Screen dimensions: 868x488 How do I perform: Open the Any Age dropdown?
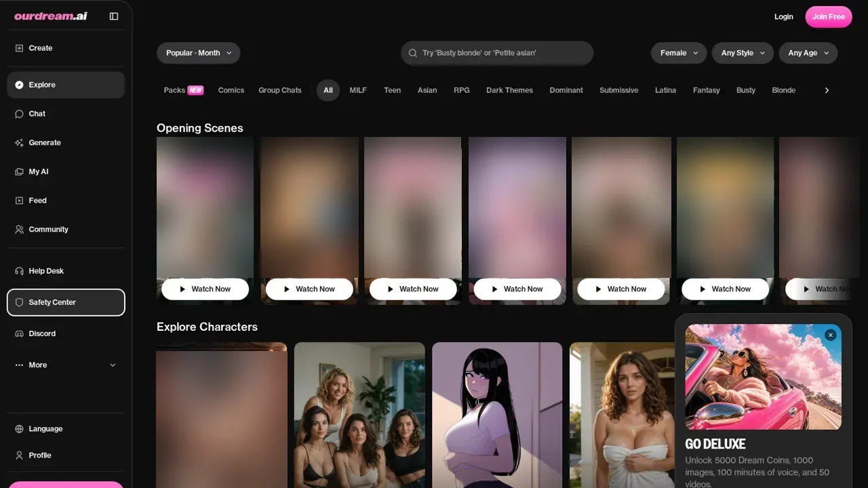[808, 53]
